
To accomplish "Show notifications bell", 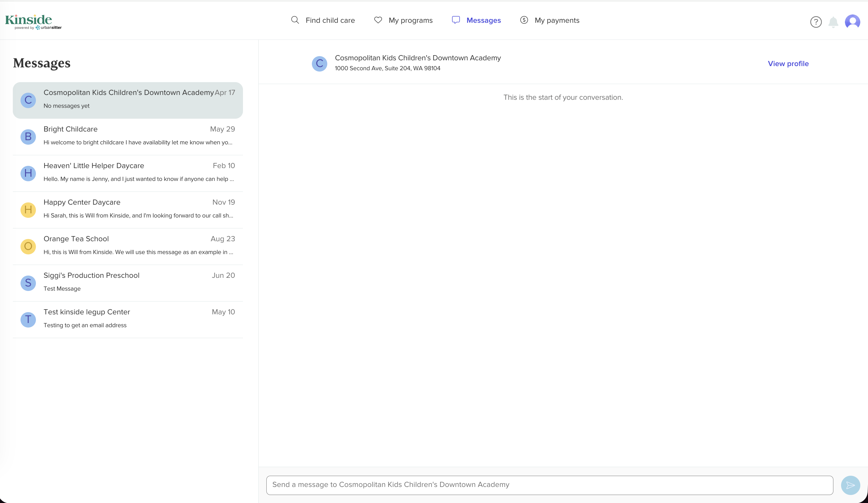I will click(x=833, y=22).
